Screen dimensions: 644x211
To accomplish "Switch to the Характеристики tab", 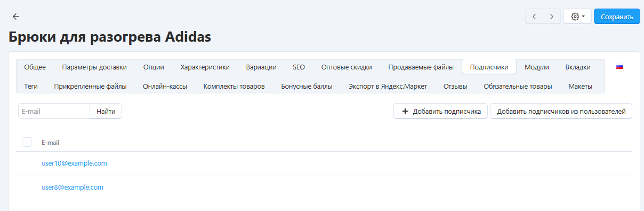I will 205,67.
